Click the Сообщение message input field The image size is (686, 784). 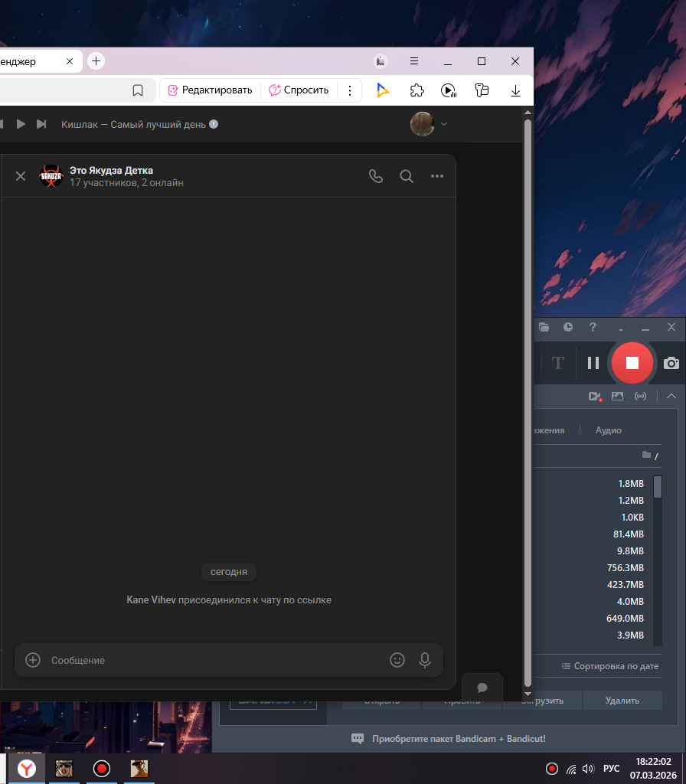coord(214,660)
